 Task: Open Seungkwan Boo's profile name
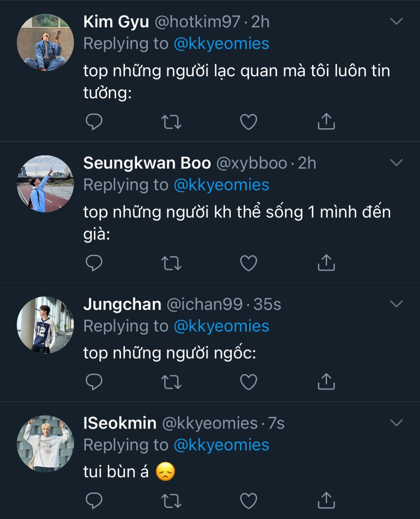[147, 163]
